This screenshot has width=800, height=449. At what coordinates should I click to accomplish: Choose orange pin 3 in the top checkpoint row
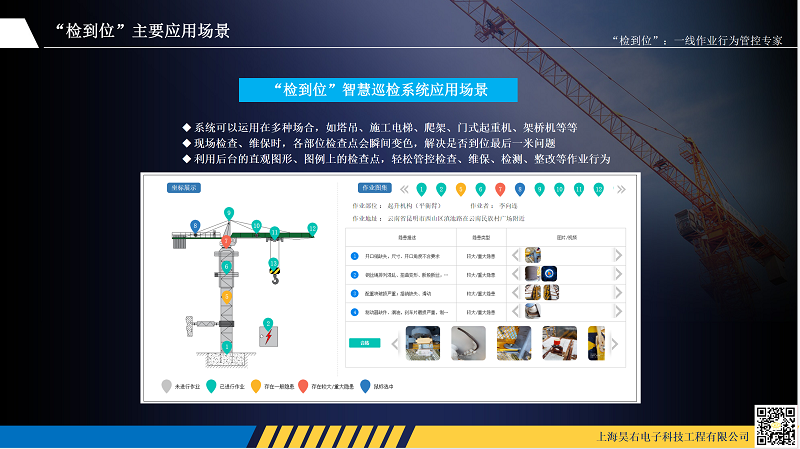point(461,188)
